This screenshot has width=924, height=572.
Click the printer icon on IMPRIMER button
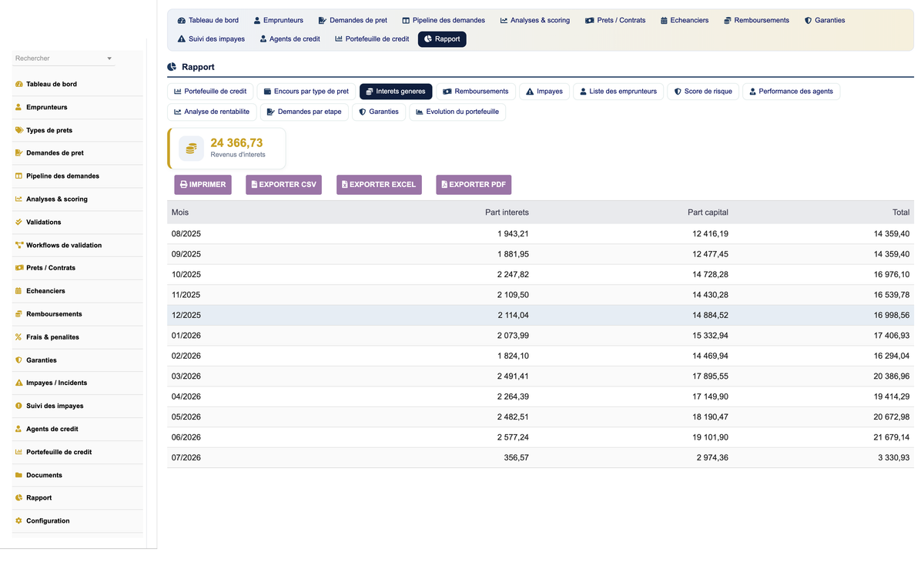click(184, 185)
